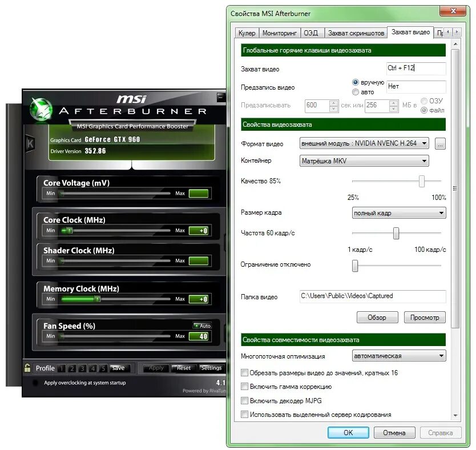Select авто prerecord radio button
Image resolution: width=476 pixels, height=450 pixels.
[356, 92]
